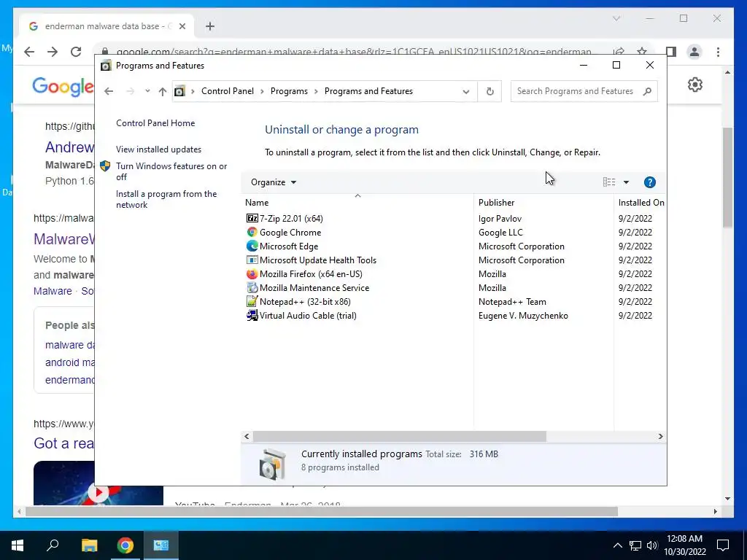This screenshot has height=560, width=747.
Task: Refresh the Programs and Features list
Action: pos(489,91)
